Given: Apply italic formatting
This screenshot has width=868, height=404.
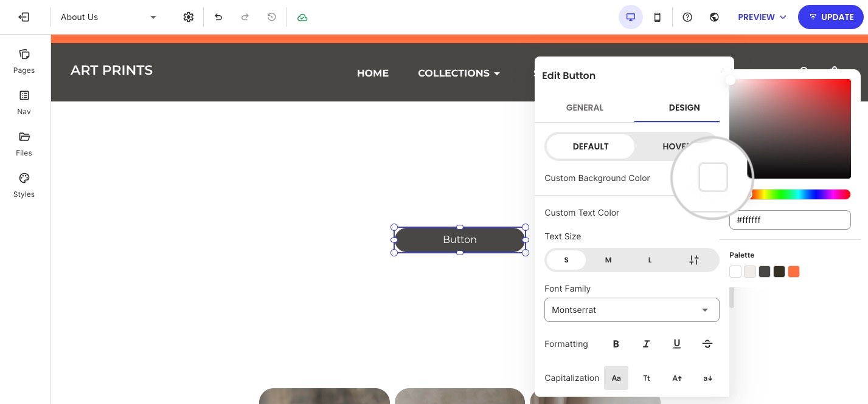Looking at the screenshot, I should pyautogui.click(x=646, y=344).
